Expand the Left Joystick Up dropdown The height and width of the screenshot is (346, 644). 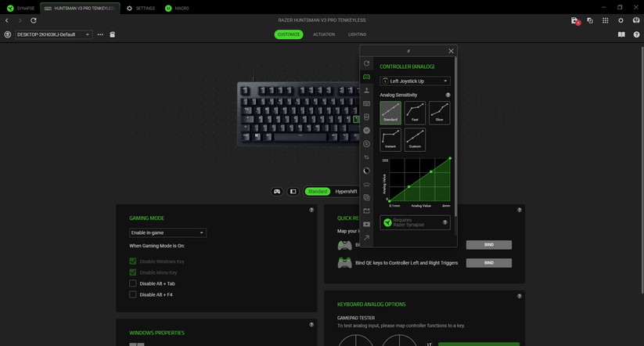[415, 81]
